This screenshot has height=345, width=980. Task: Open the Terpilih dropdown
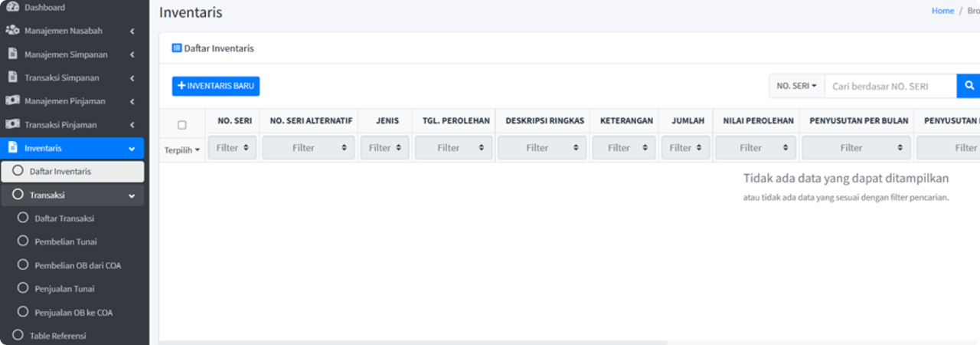point(181,150)
